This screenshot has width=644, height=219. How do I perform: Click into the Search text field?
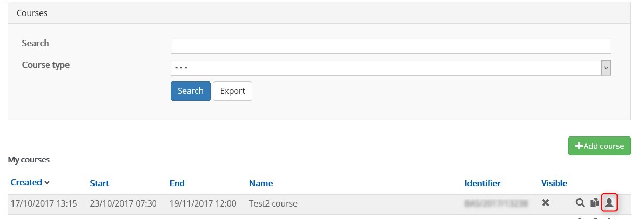(x=391, y=46)
